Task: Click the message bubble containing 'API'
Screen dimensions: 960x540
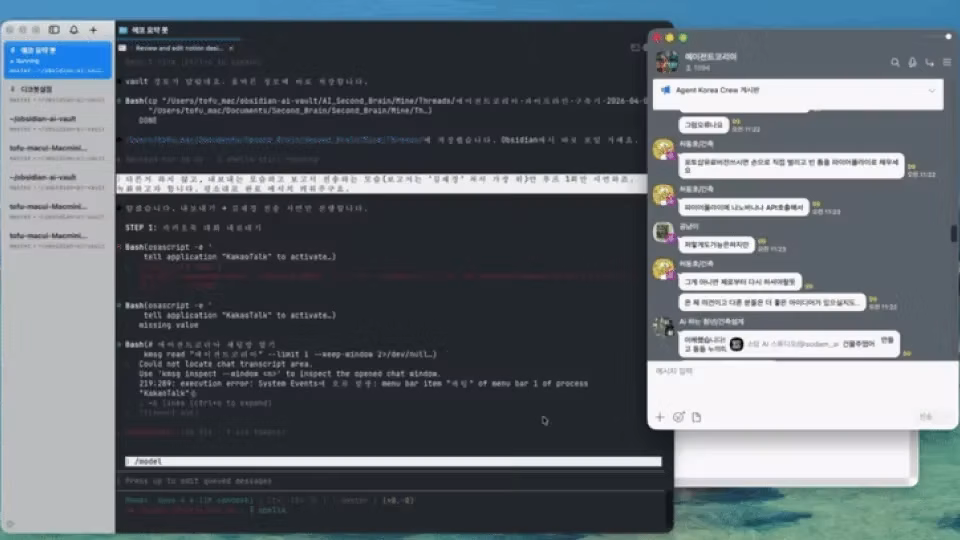Action: pos(743,207)
